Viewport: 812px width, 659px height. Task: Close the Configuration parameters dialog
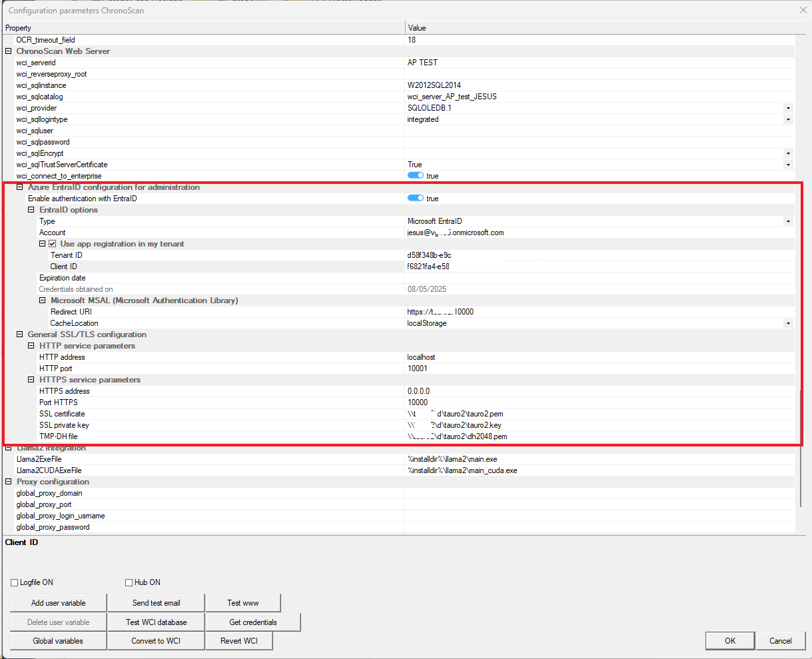(x=803, y=10)
